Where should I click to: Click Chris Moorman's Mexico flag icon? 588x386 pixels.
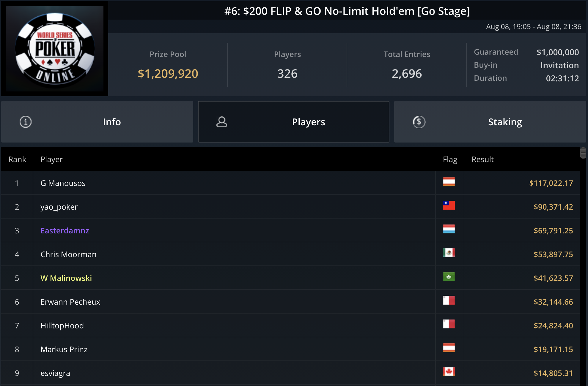pyautogui.click(x=449, y=253)
